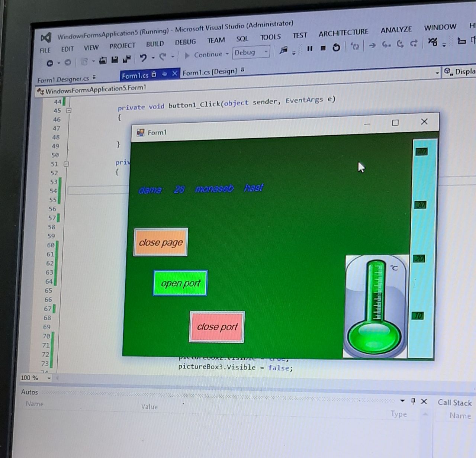This screenshot has height=458, width=476.
Task: Click the Navigate Backward arrow icon
Action: click(x=50, y=63)
